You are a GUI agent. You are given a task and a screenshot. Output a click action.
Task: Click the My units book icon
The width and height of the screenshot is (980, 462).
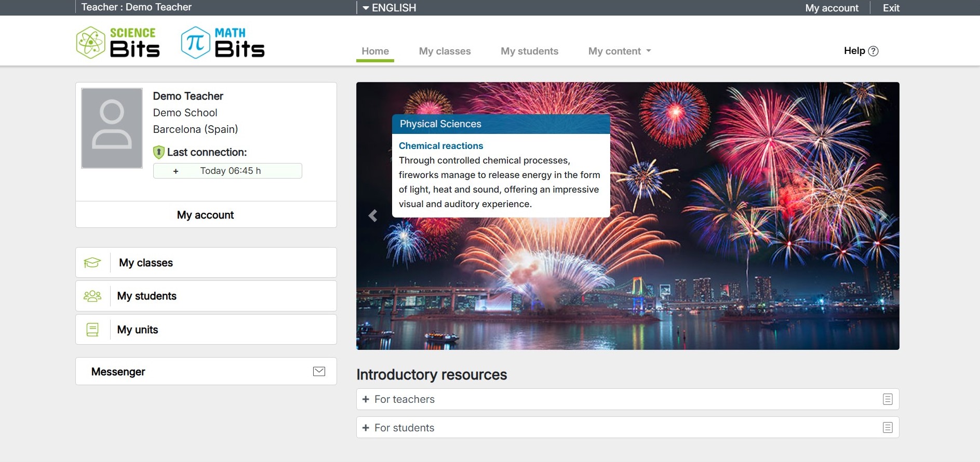pyautogui.click(x=92, y=330)
